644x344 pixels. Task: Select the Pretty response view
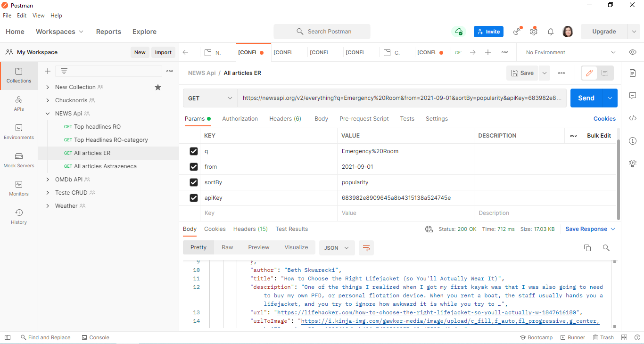(x=198, y=247)
